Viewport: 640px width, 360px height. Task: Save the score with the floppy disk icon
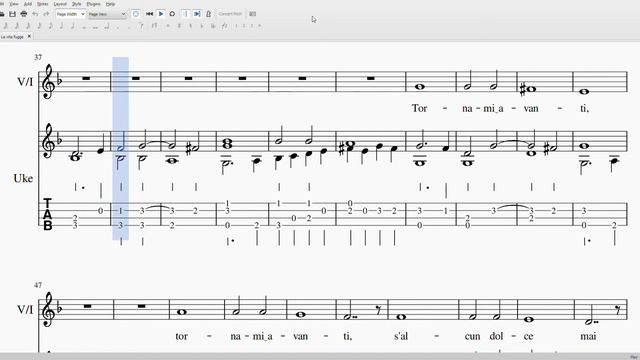point(12,14)
